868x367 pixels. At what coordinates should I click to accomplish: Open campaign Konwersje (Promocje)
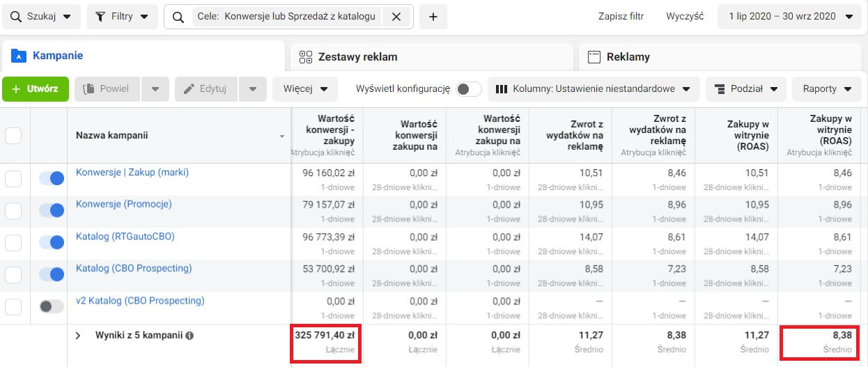[123, 204]
